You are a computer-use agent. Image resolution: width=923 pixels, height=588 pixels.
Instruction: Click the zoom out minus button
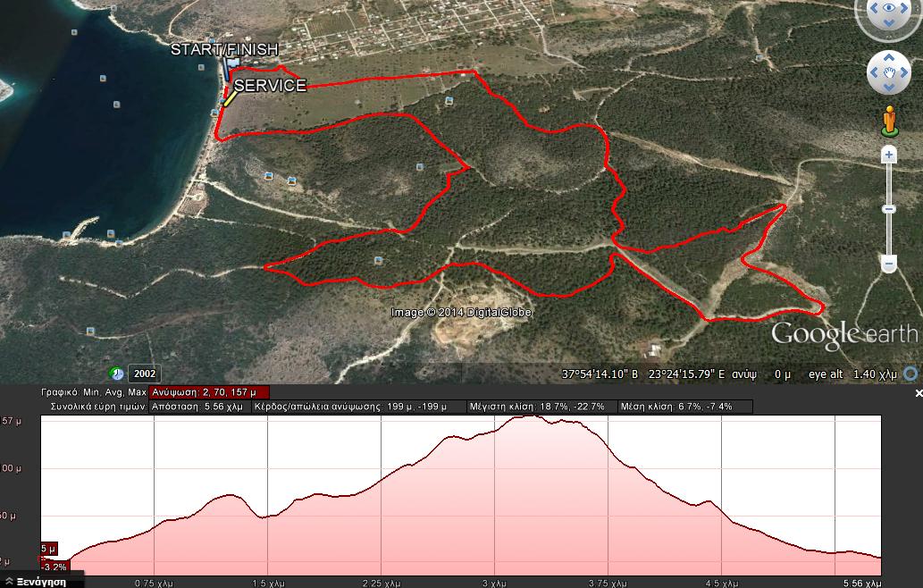click(888, 264)
